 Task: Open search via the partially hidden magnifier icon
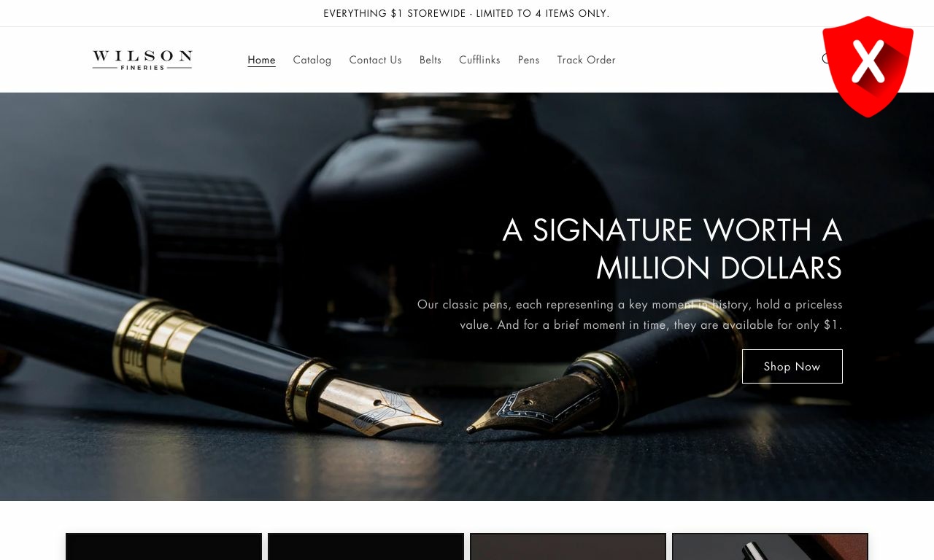826,59
